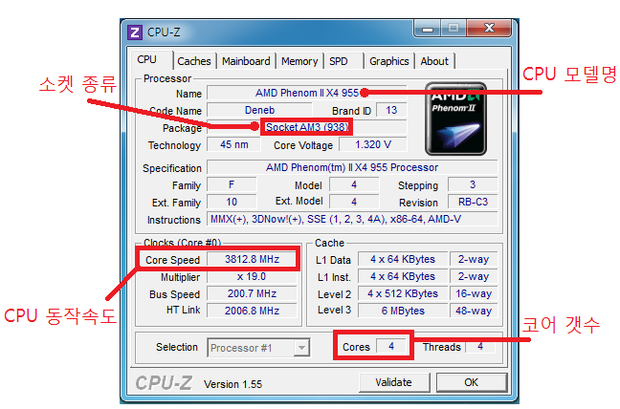
Task: Click the Package value Socket AM3 (938)
Action: pos(307,127)
